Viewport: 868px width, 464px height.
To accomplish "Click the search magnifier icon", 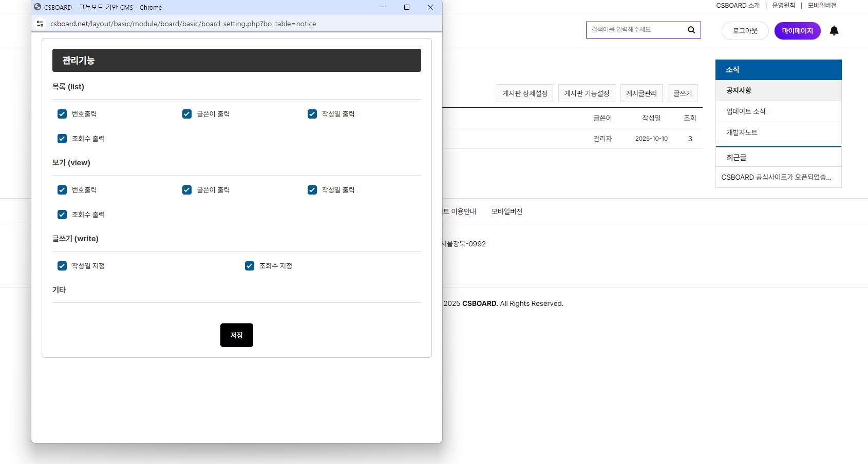I will click(691, 30).
